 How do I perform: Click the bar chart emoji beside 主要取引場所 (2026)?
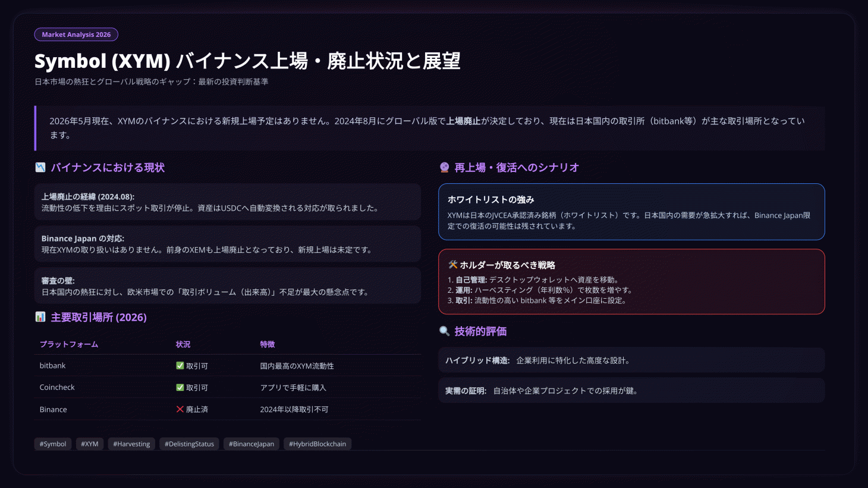click(40, 317)
